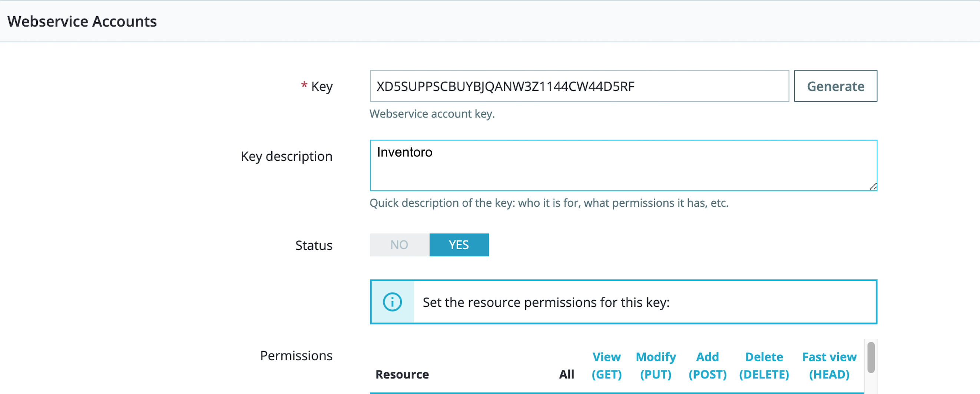Click the Status field label

coord(314,245)
